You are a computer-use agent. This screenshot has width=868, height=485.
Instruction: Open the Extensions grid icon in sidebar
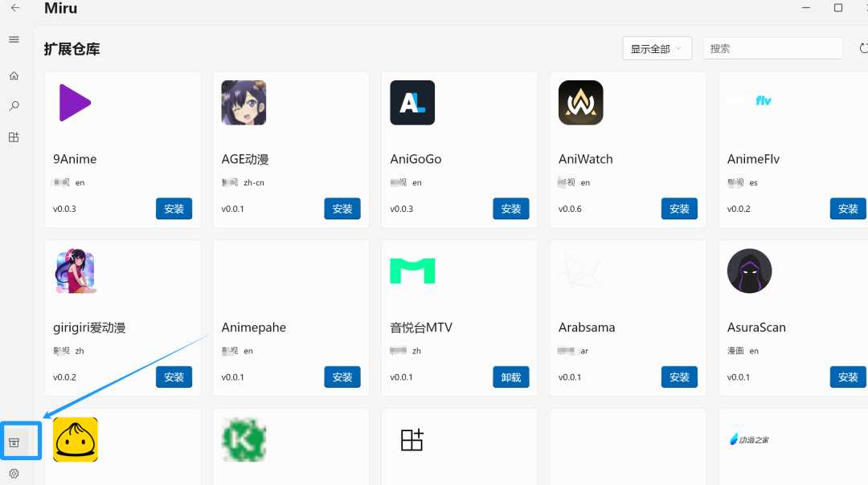(x=14, y=137)
